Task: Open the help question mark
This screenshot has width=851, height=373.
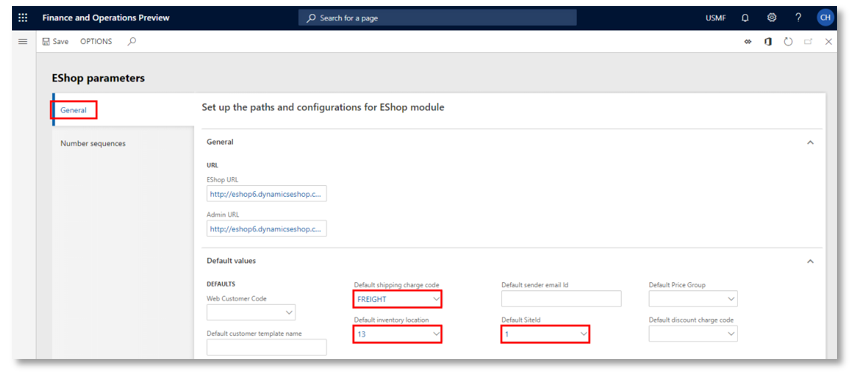Action: point(798,18)
